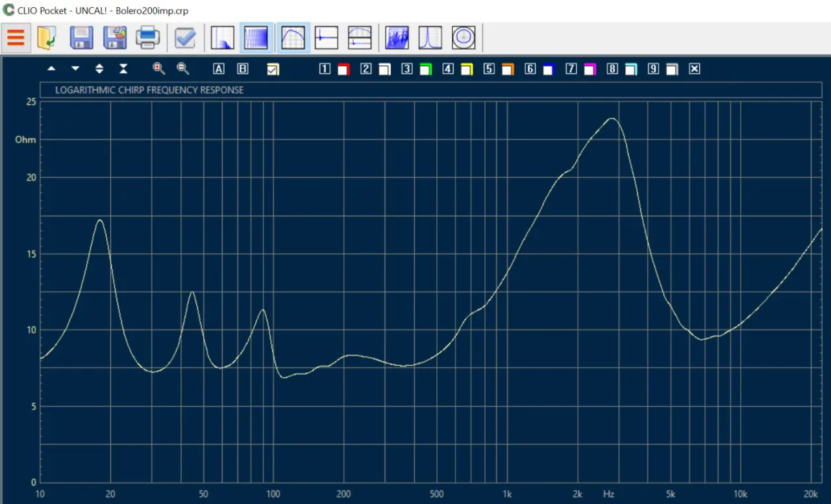Click the open file folder icon
This screenshot has width=831, height=504.
[47, 38]
